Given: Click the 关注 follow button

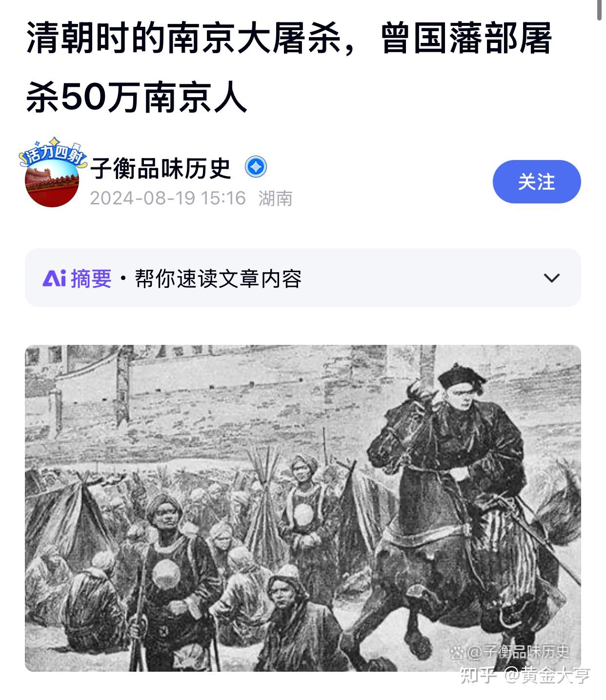Looking at the screenshot, I should [536, 181].
